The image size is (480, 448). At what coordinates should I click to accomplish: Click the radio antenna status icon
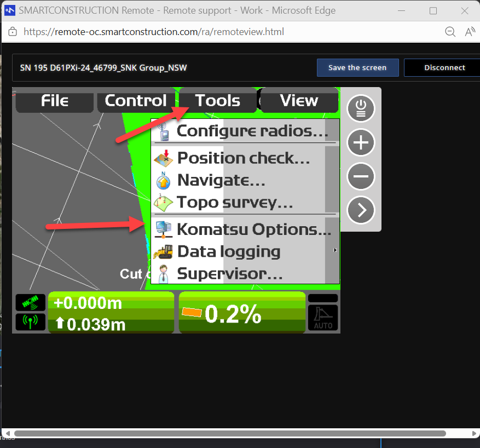coord(30,321)
